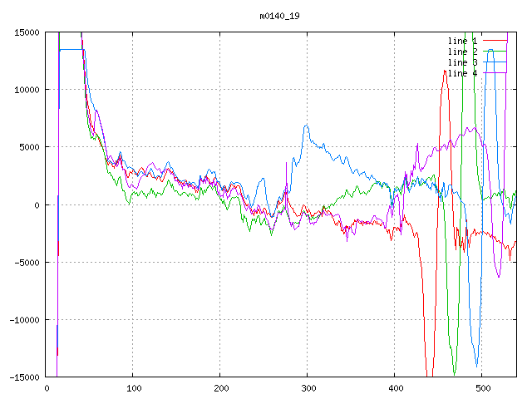The image size is (532, 399).
Task: Select the 'line 4' legend label
Action: 462,73
